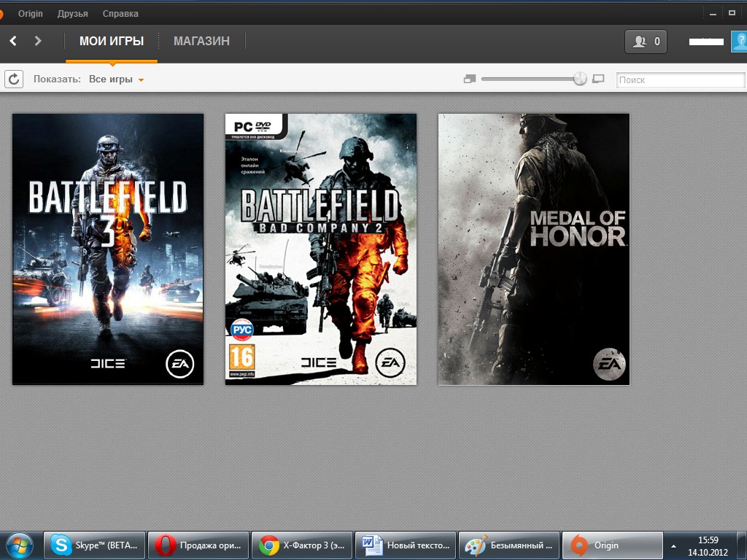Switch to the Chrome Х-Фактор 3 window
This screenshot has height=560, width=747.
coord(301,545)
